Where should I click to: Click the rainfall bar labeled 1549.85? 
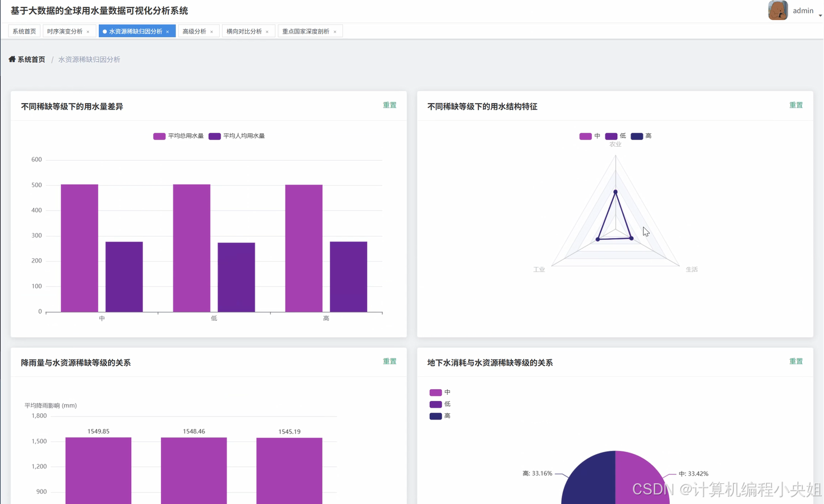[x=98, y=470]
